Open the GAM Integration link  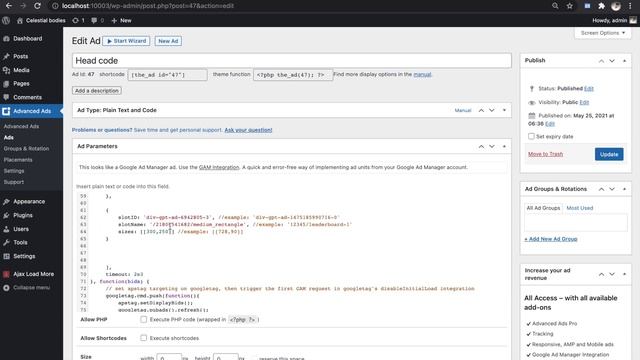coord(219,167)
